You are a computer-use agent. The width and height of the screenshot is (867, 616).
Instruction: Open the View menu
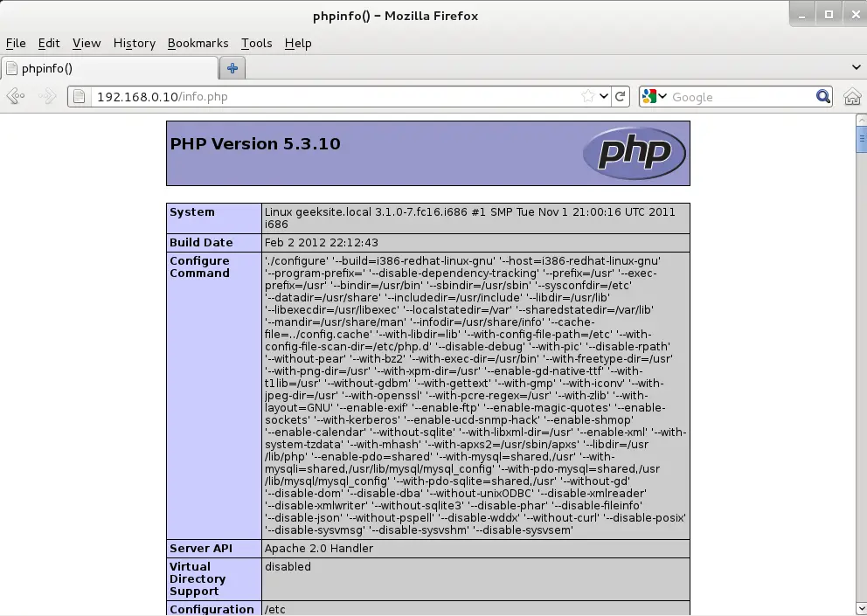(x=87, y=43)
